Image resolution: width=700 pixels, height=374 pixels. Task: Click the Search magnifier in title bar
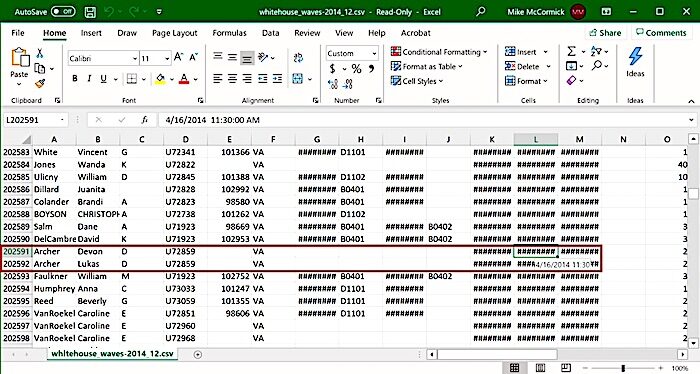click(480, 12)
